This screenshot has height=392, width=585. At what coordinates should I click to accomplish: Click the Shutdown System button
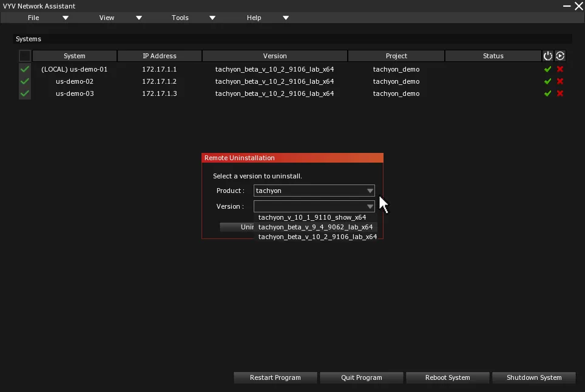coord(534,377)
